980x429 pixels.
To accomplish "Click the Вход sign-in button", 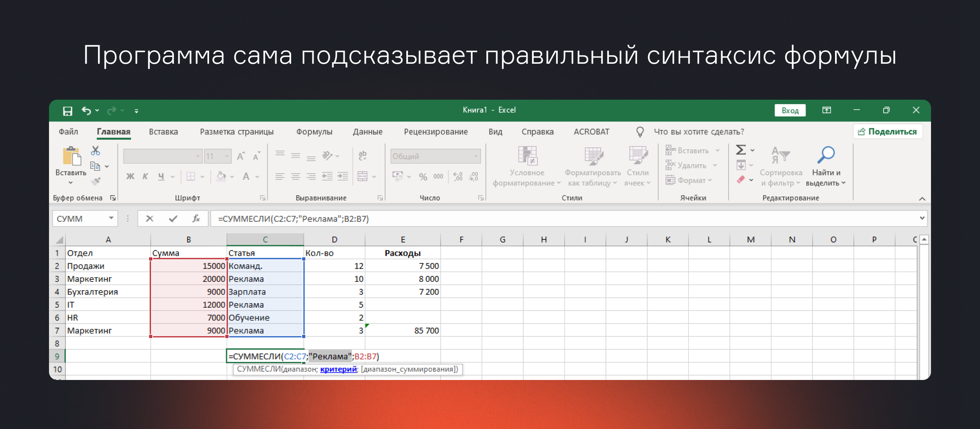I will pyautogui.click(x=790, y=110).
